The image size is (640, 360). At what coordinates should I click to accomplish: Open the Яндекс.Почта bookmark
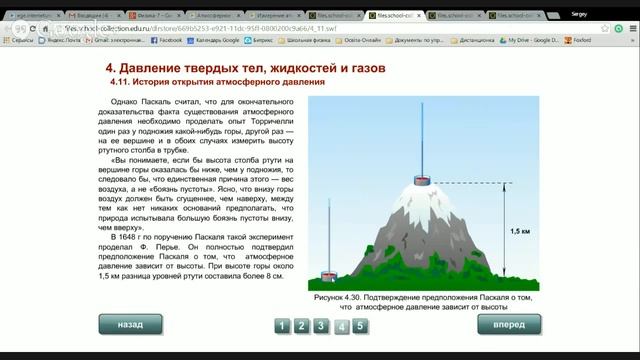click(x=60, y=40)
